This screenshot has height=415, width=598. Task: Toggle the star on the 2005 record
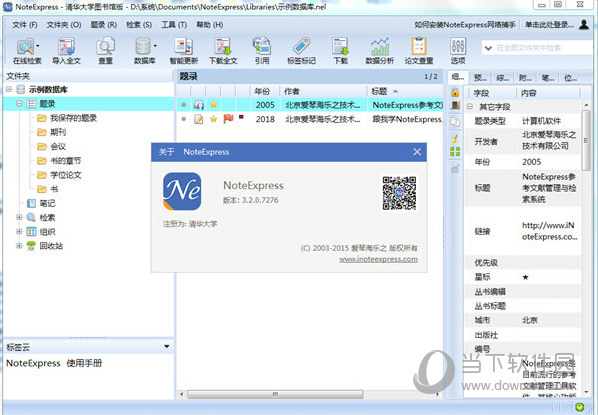coord(214,105)
